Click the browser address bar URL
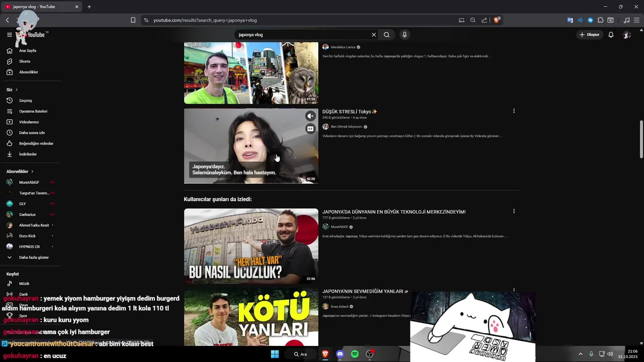This screenshot has width=644, height=362. click(205, 20)
